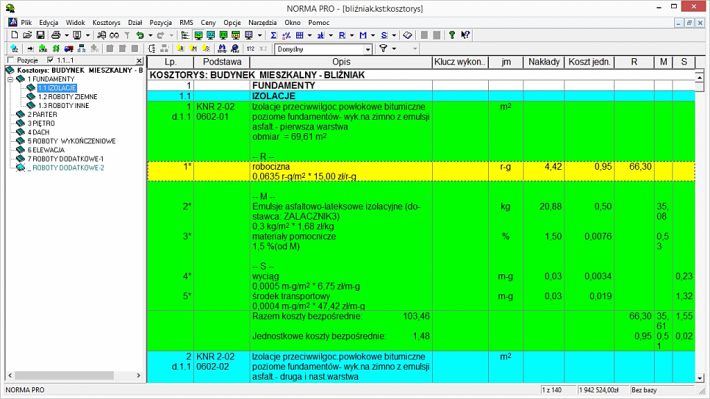710x399 pixels.
Task: Click the Klucz wykon. column header
Action: pyautogui.click(x=461, y=62)
